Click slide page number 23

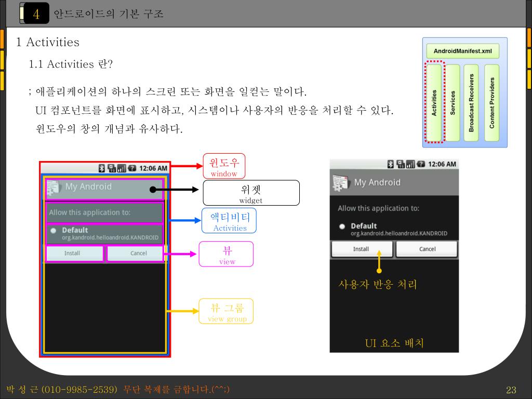(511, 390)
